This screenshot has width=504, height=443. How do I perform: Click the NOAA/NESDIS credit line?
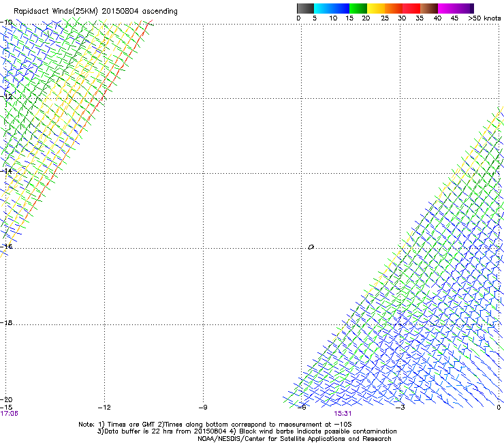pos(294,439)
